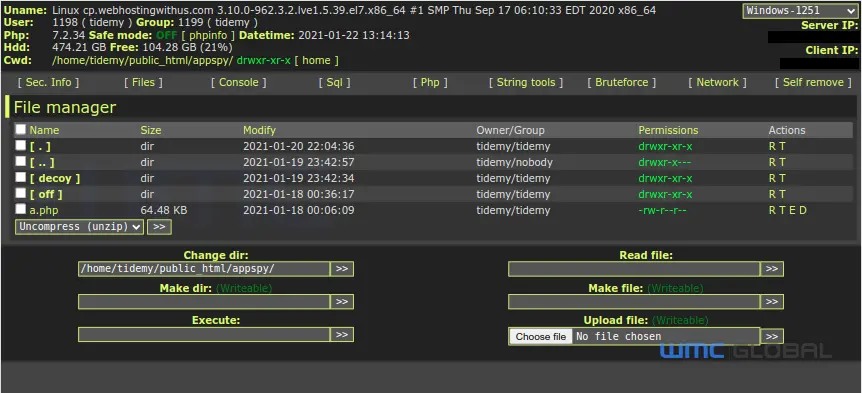Click the Read file input field
862x393 pixels.
coord(634,269)
